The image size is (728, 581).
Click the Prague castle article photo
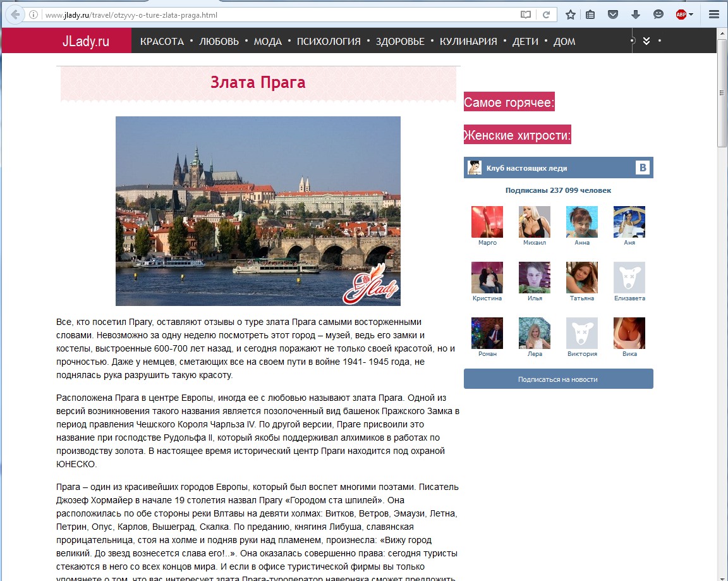(x=258, y=211)
